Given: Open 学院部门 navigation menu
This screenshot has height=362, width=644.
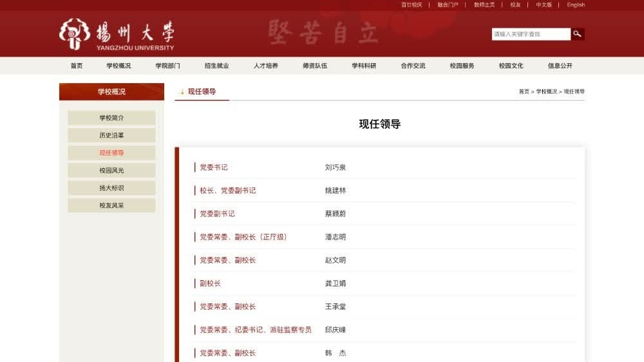Looking at the screenshot, I should coord(167,66).
